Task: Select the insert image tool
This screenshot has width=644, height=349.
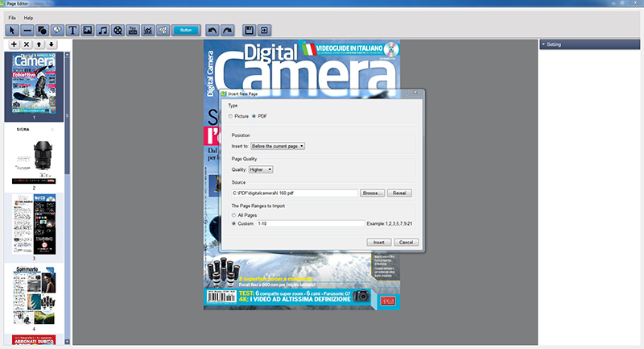Action: pyautogui.click(x=88, y=30)
